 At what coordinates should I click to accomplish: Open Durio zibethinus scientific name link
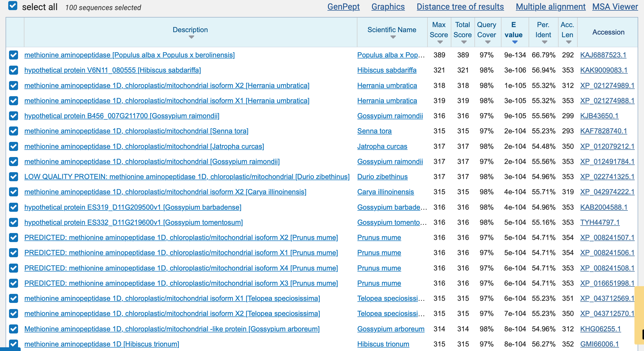pyautogui.click(x=382, y=177)
